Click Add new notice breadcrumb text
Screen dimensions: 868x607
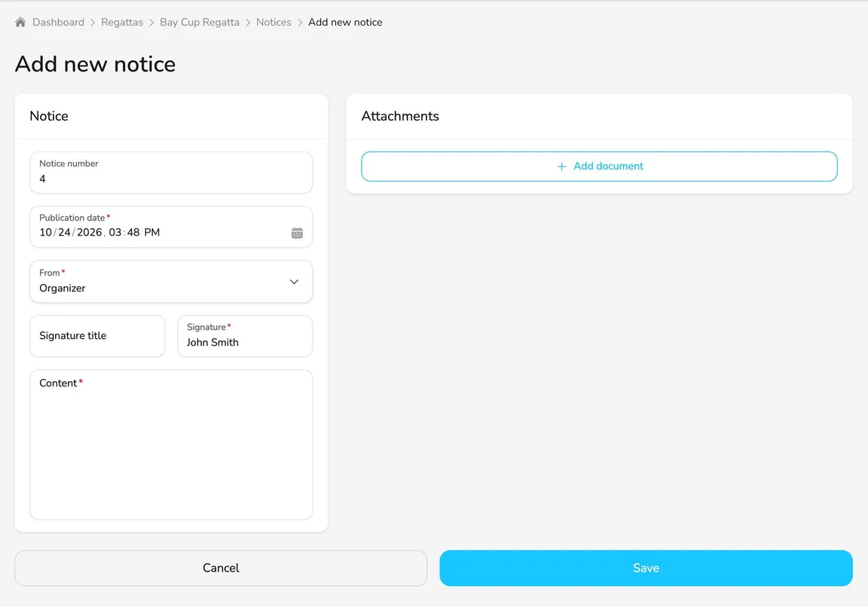tap(345, 22)
